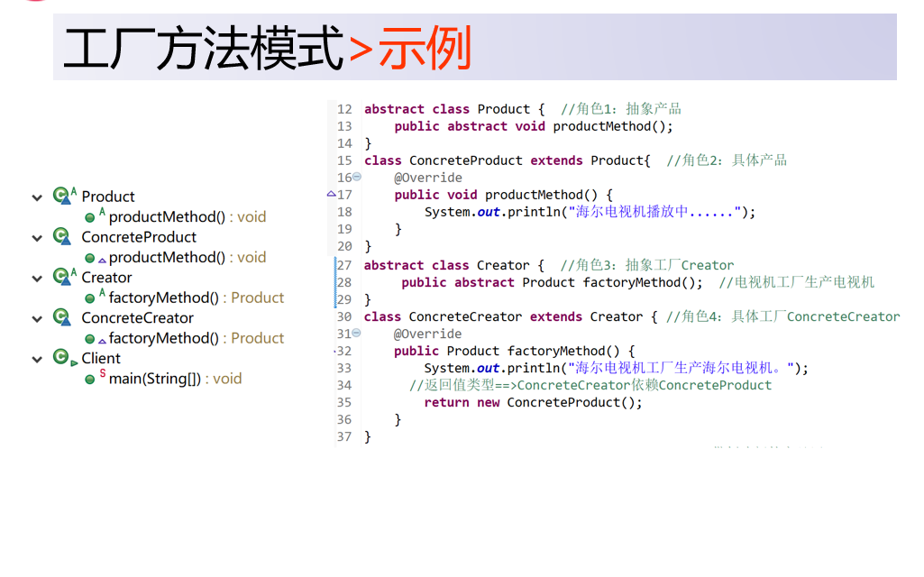
Task: Click the ConcreteCreator class icon
Action: [62, 317]
